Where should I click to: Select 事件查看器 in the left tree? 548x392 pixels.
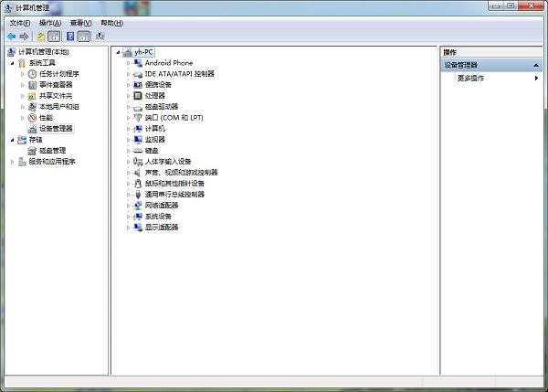(x=56, y=85)
